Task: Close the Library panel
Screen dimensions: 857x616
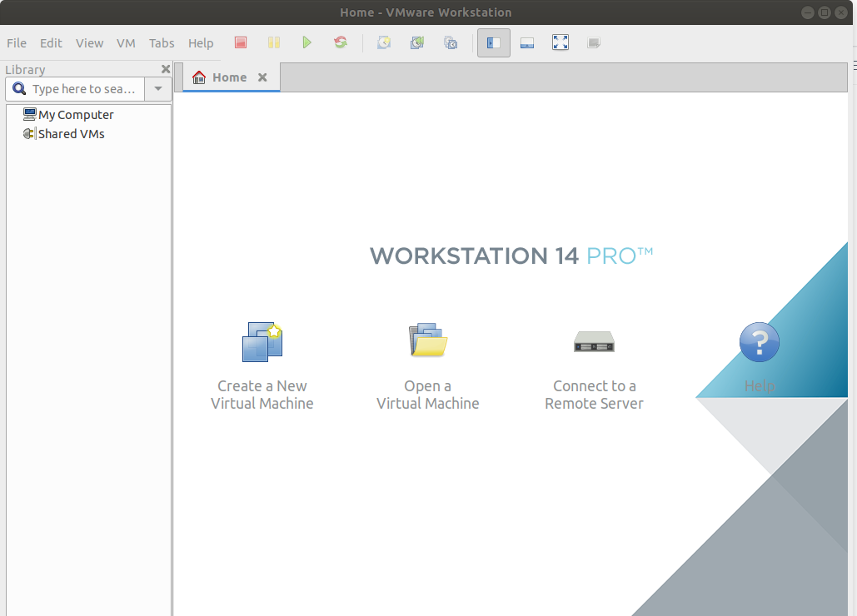Action: point(166,69)
